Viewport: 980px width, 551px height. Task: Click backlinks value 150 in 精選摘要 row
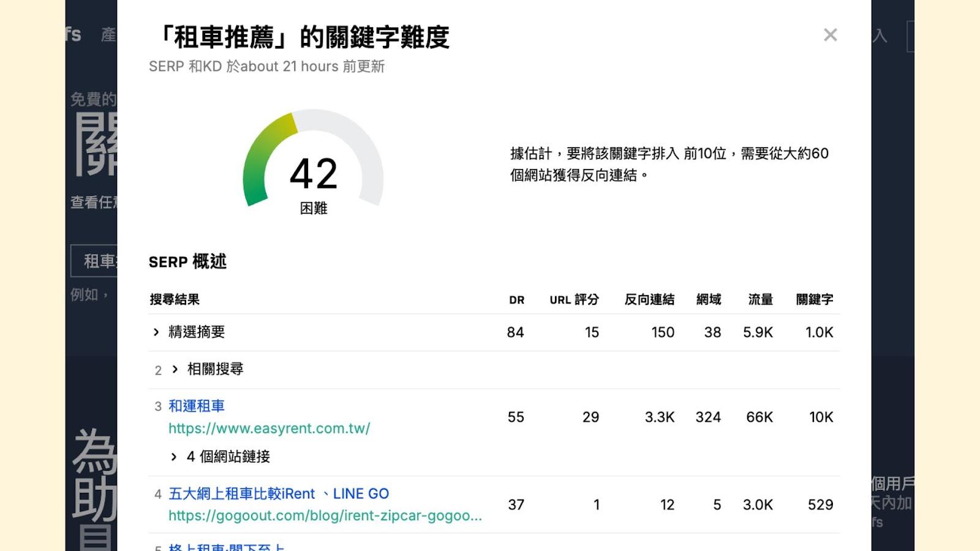pos(663,332)
